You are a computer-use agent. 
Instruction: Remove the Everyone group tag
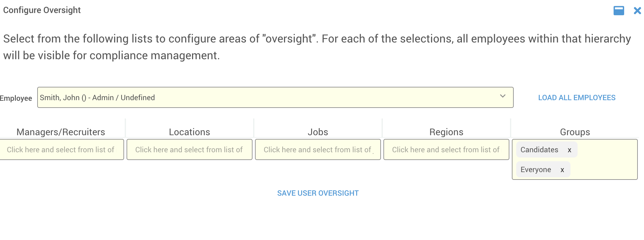[x=562, y=170]
